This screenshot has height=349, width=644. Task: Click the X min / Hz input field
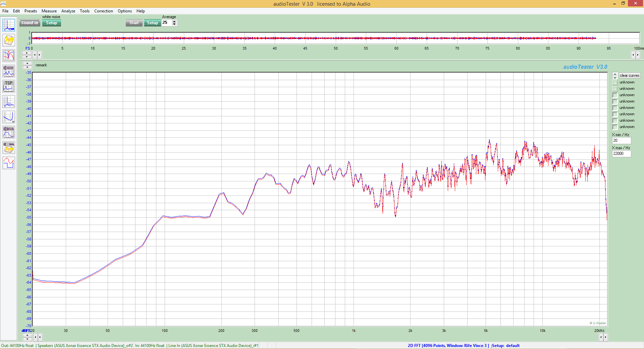coord(622,140)
